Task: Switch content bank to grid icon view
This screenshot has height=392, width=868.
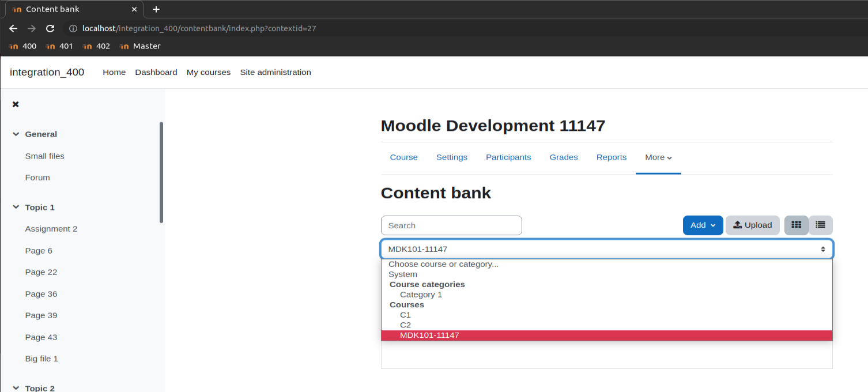Action: (797, 225)
